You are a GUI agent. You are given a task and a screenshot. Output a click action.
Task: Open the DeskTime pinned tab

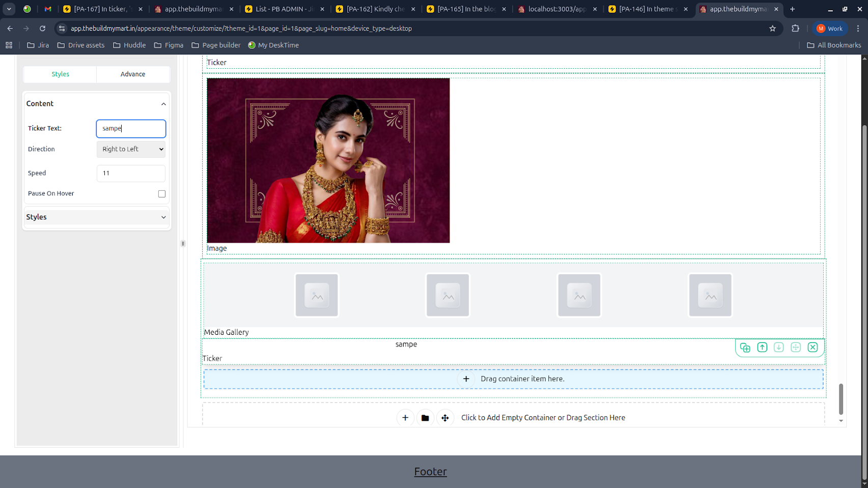tap(27, 9)
